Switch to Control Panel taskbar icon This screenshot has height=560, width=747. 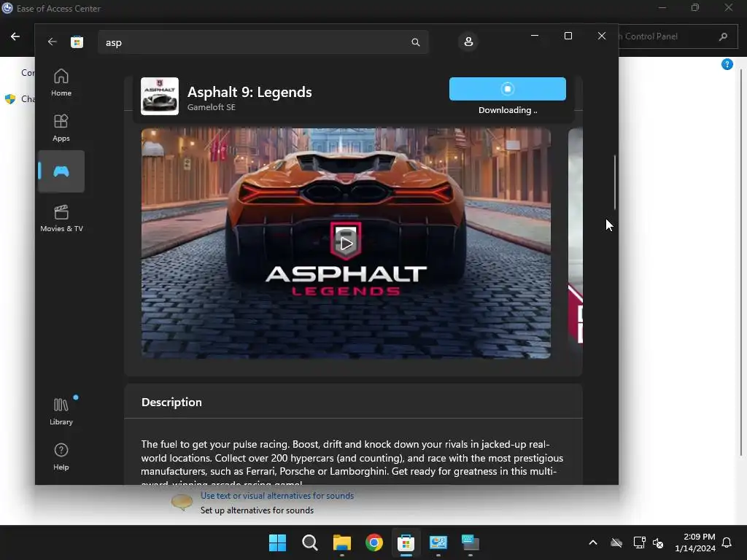(x=438, y=542)
